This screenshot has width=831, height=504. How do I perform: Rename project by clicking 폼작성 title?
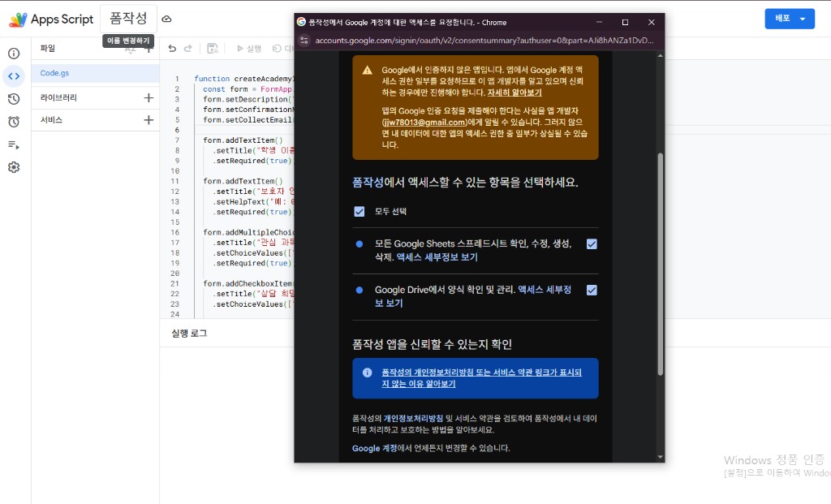128,19
